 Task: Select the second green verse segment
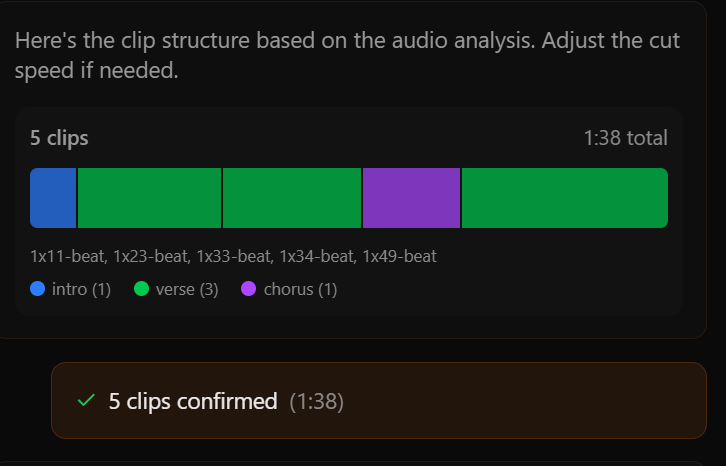(x=292, y=198)
